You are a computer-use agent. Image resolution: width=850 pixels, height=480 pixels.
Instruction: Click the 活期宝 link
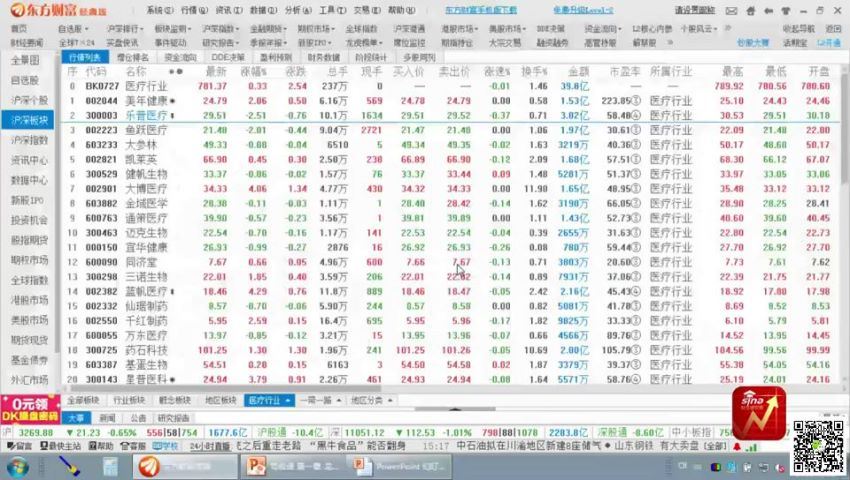click(x=795, y=42)
